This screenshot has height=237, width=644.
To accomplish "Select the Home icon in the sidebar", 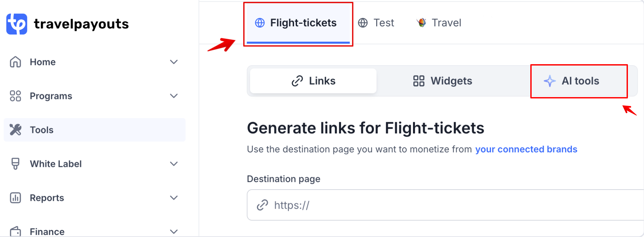I will 15,62.
